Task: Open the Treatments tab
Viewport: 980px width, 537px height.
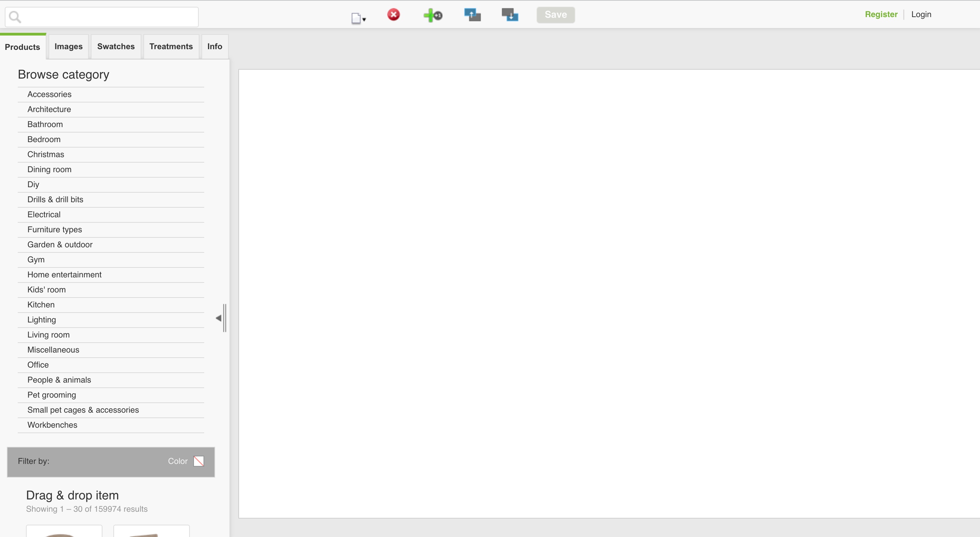Action: (x=171, y=46)
